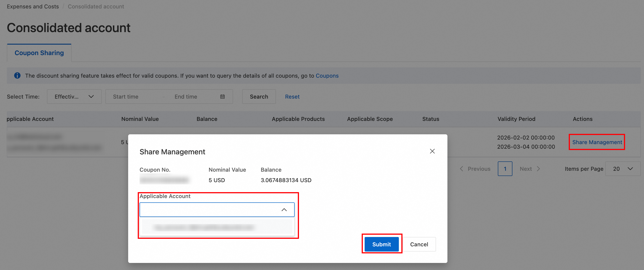Switch to the Coupon Sharing tab
The width and height of the screenshot is (644, 270).
tap(39, 53)
